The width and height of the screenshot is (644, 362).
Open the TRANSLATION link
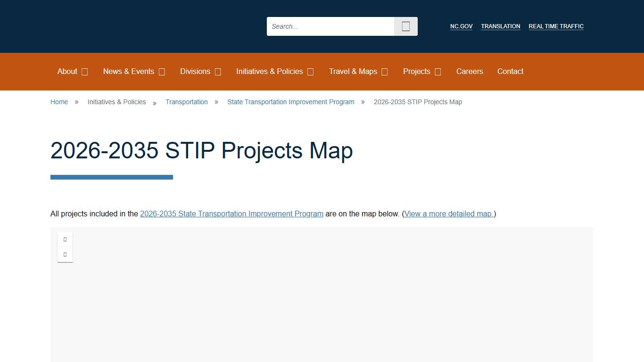[x=500, y=26]
